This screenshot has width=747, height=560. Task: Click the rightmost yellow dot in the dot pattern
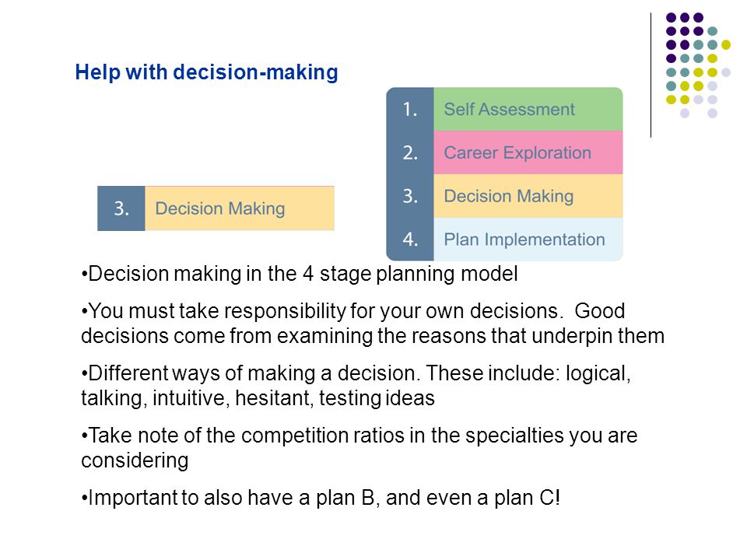[x=725, y=45]
